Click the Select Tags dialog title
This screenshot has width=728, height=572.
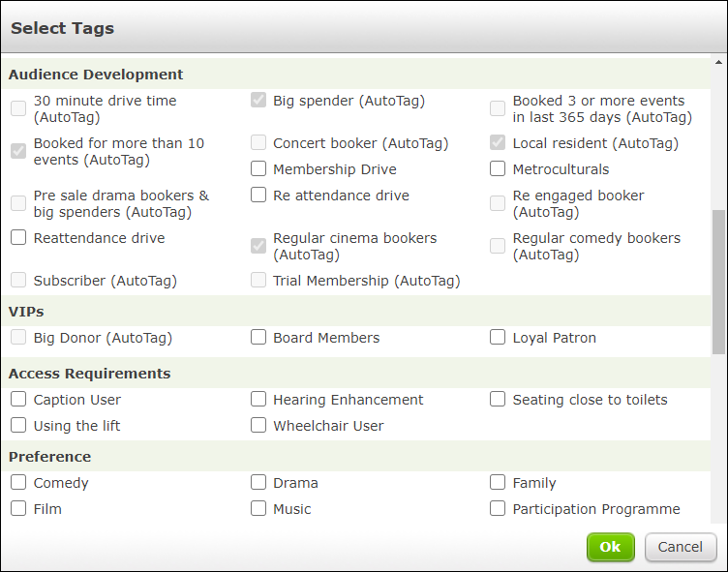point(62,28)
